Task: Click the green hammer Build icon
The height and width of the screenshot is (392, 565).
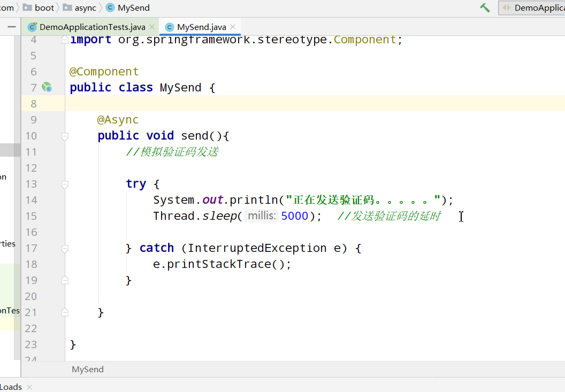Action: [x=485, y=8]
